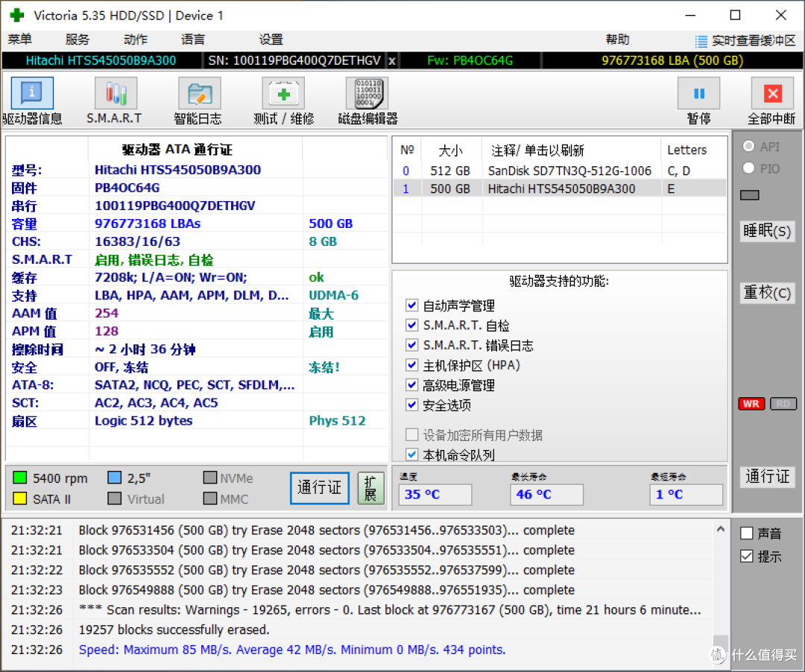Image resolution: width=805 pixels, height=672 pixels.
Task: Click the green Victoria cross logo
Action: (x=17, y=16)
